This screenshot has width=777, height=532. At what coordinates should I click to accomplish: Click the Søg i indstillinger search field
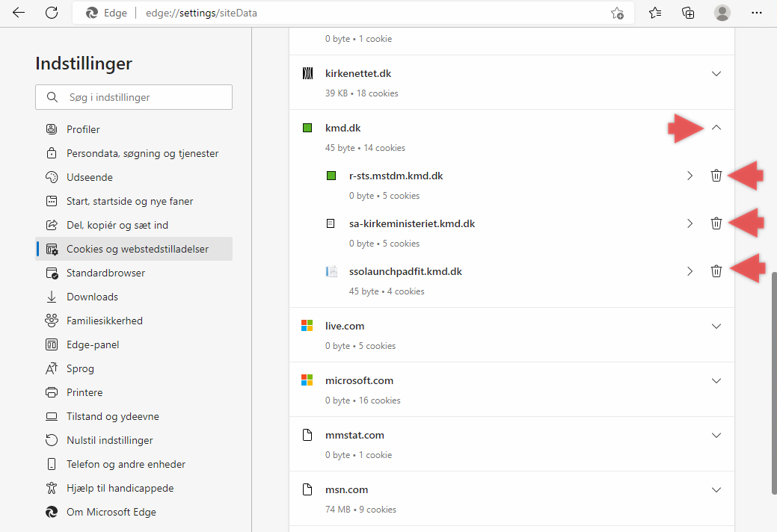point(134,97)
